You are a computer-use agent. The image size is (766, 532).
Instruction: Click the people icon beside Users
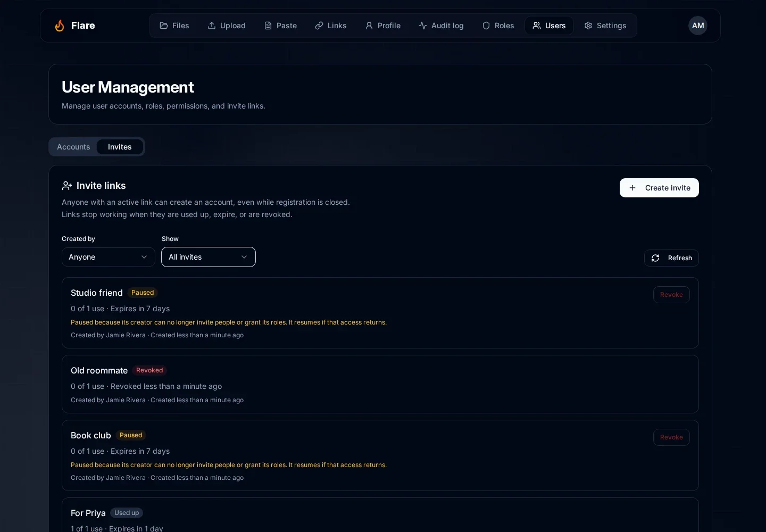537,26
